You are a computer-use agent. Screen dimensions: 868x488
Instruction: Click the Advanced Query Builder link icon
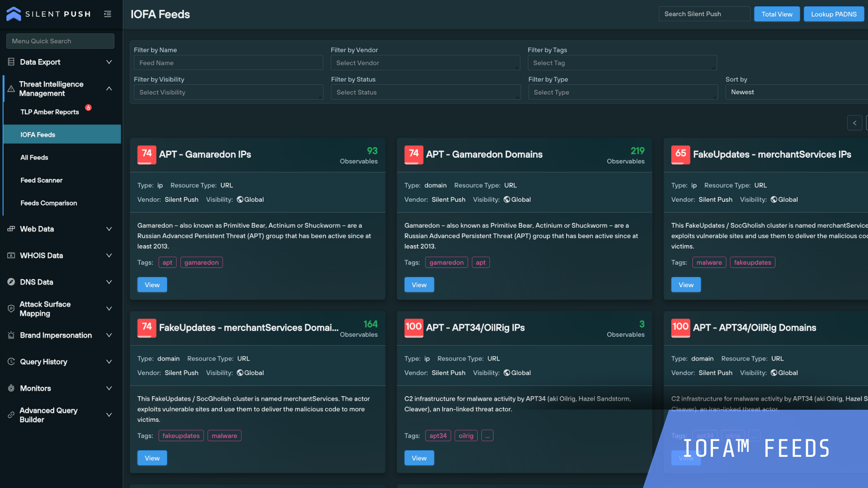11,415
